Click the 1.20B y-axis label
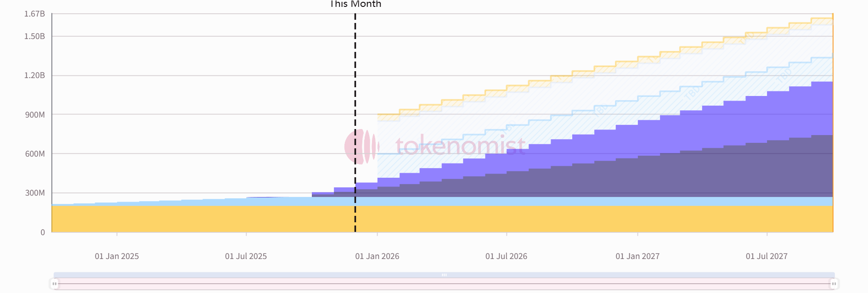The height and width of the screenshot is (293, 868). [x=34, y=75]
